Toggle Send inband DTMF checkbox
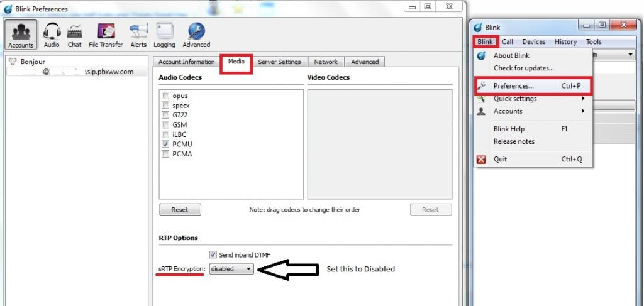644x306 pixels. [x=213, y=254]
